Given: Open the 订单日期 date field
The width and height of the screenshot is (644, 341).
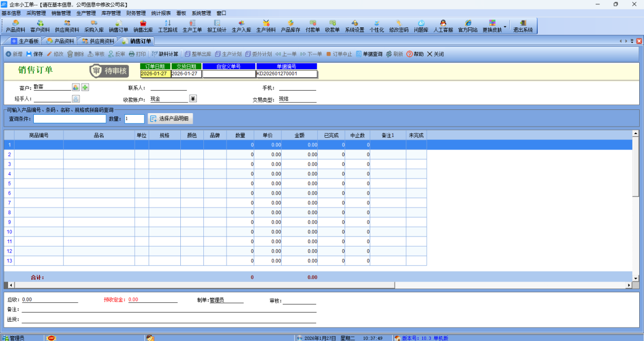Looking at the screenshot, I should [155, 74].
